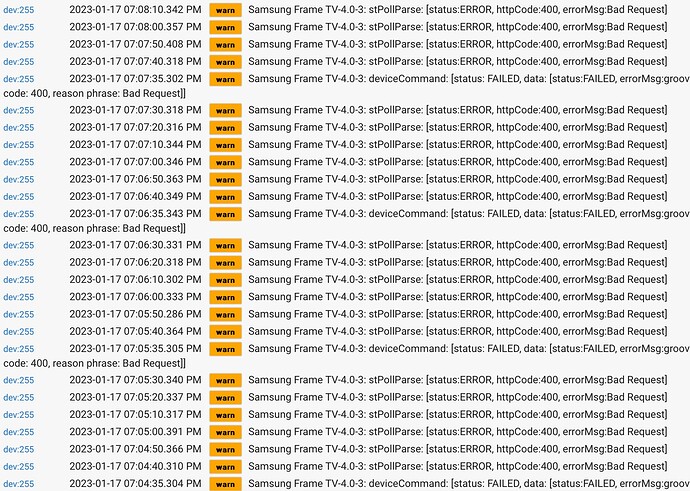Open dev:255 link for 07:06:30.331 PM entry
This screenshot has height=491, width=690.
[x=18, y=246]
